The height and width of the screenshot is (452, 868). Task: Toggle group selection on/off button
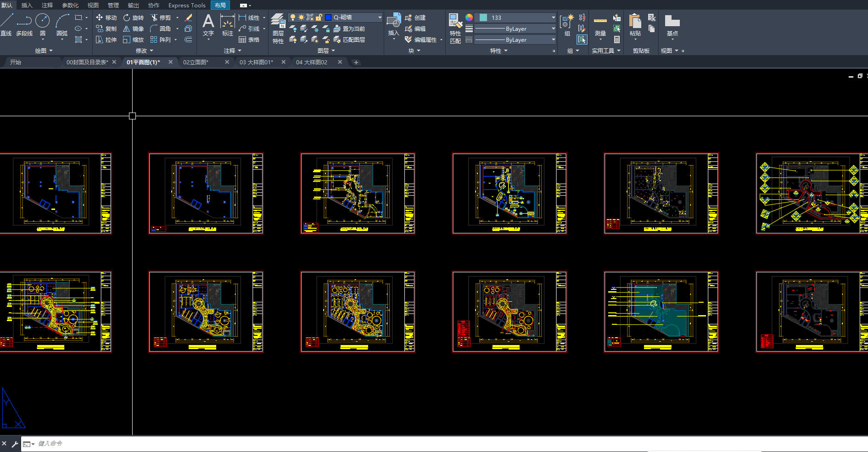click(582, 40)
